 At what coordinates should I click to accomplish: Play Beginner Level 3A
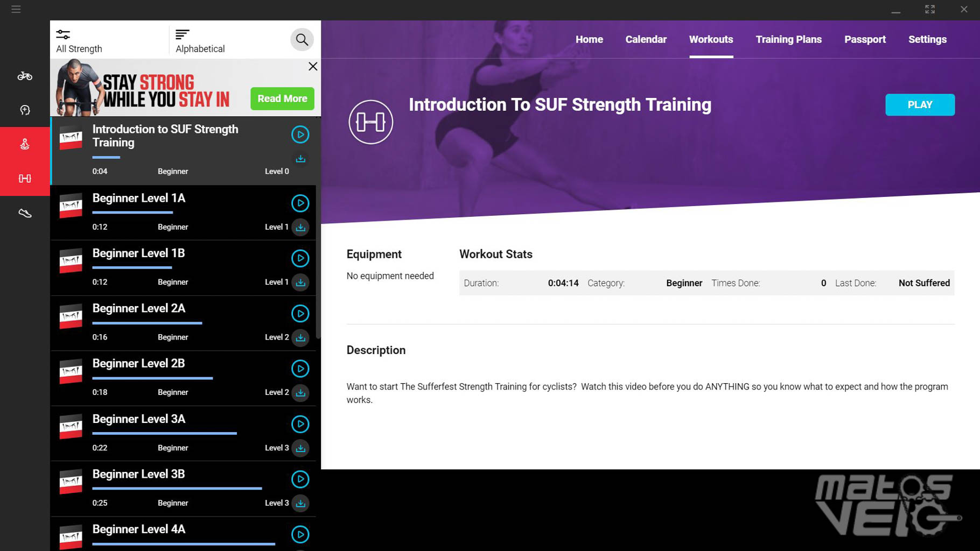click(300, 424)
